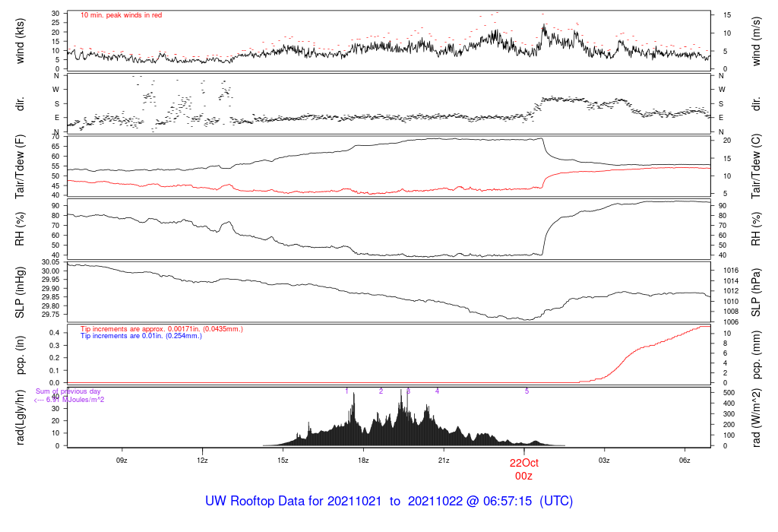Click the '1006' tick on hPa axis
This screenshot has height=532, width=778.
click(731, 322)
